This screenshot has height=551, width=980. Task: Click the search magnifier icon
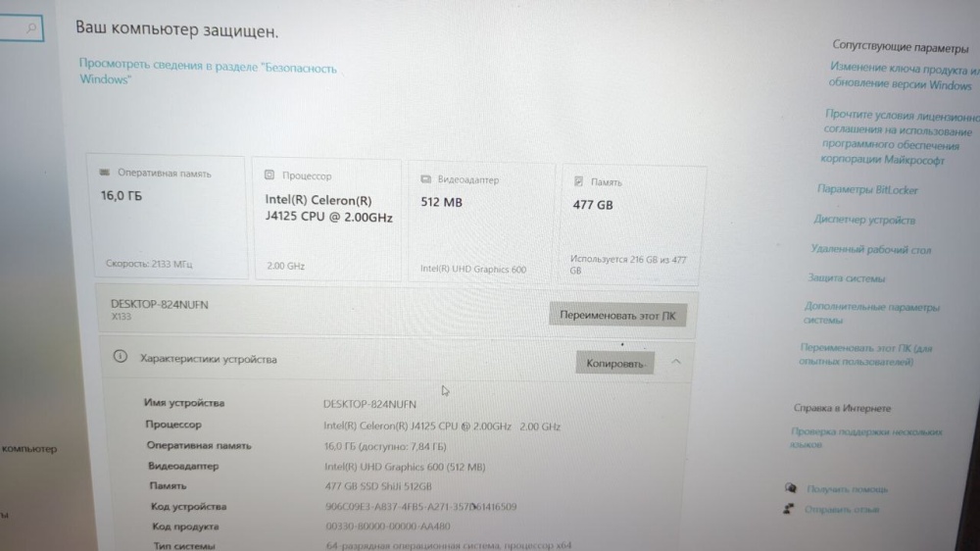[x=31, y=28]
